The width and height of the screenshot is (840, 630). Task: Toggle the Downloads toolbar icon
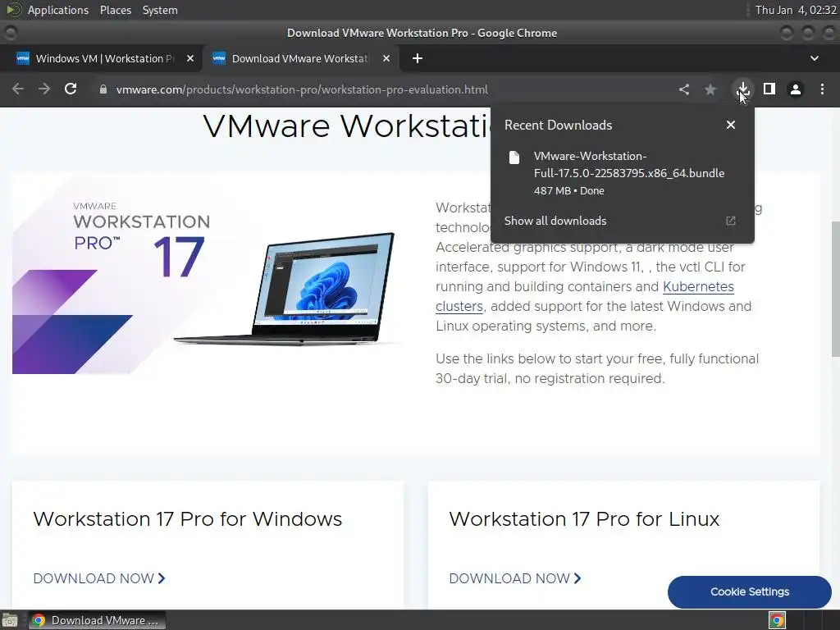coord(743,89)
